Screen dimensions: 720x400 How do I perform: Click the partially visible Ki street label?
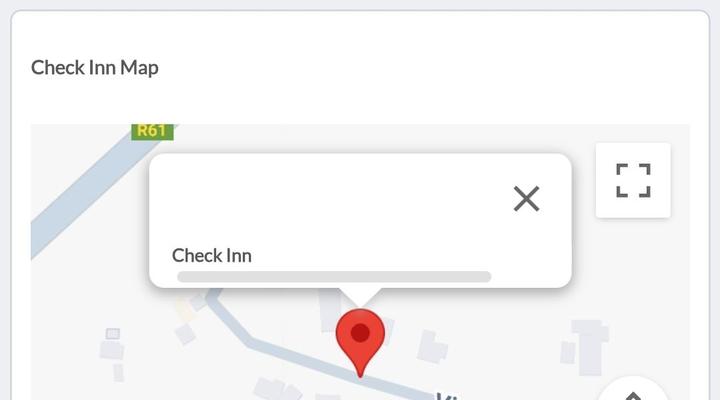click(448, 396)
